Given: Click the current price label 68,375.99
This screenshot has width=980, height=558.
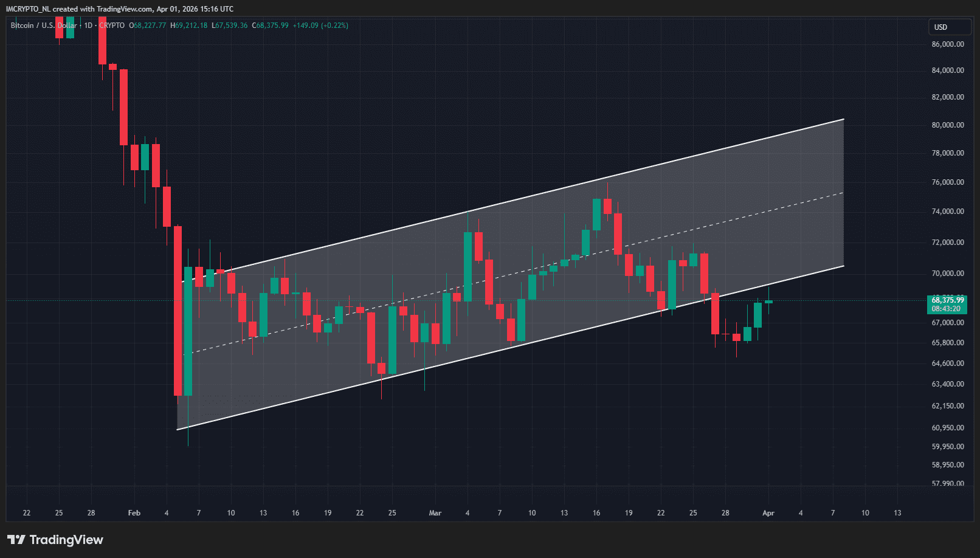Looking at the screenshot, I should click(947, 300).
